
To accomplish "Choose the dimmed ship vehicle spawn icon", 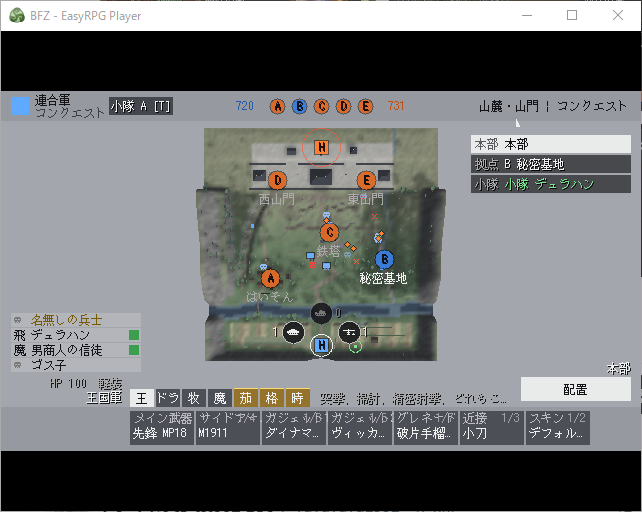I will (321, 313).
